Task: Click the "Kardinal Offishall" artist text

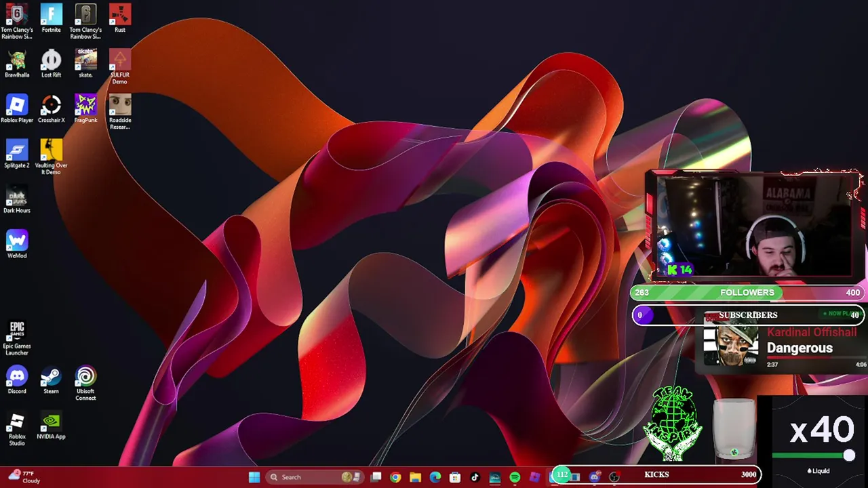Action: point(812,332)
